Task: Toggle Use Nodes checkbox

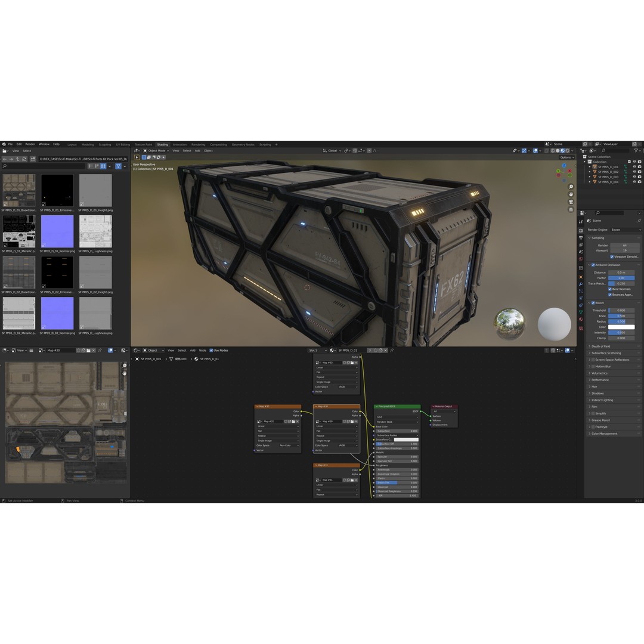Action: (x=211, y=351)
